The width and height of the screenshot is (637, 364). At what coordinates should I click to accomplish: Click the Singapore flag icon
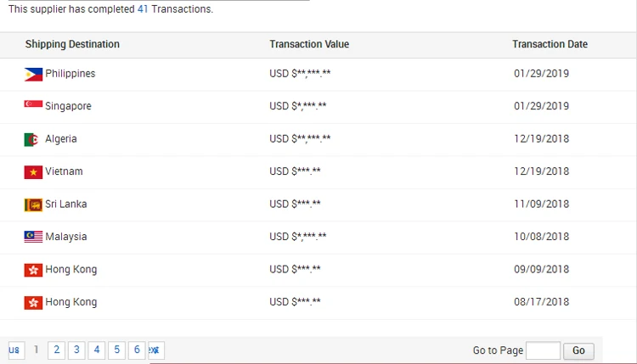33,106
